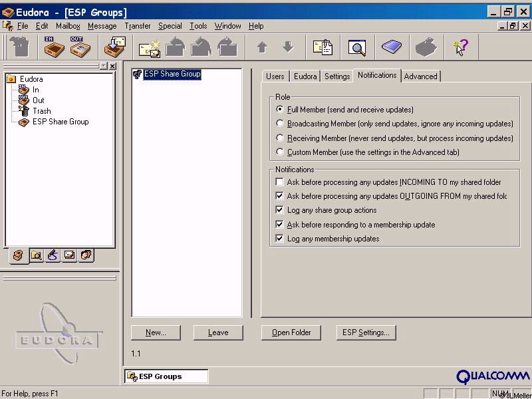Image resolution: width=532 pixels, height=399 pixels.
Task: Open the Tools menu
Action: tap(198, 26)
